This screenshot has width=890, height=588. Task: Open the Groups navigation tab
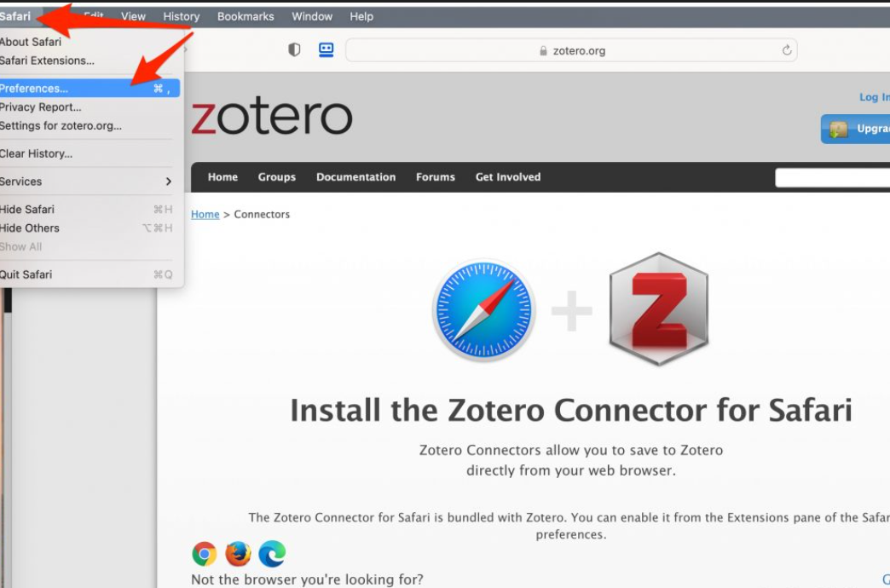pyautogui.click(x=276, y=177)
